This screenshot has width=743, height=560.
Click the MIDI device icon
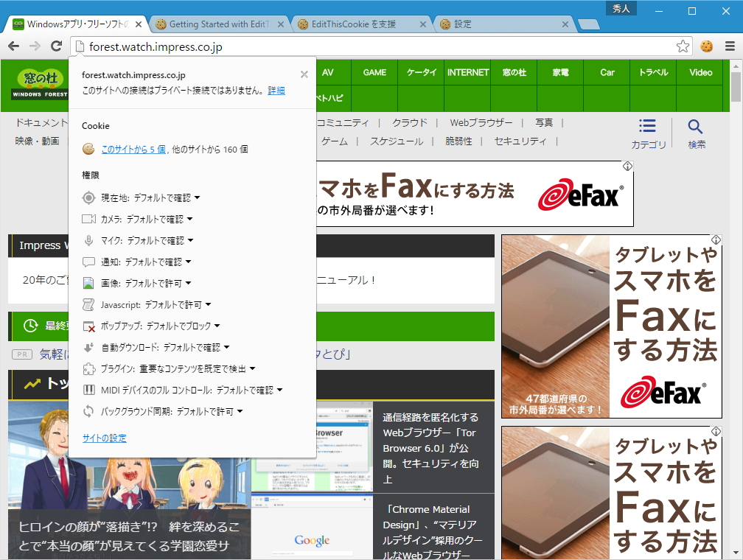point(88,390)
